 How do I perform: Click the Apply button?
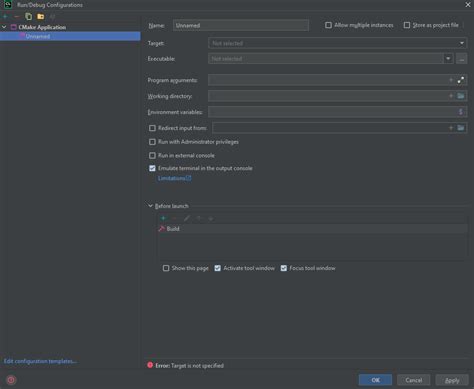[x=452, y=380]
